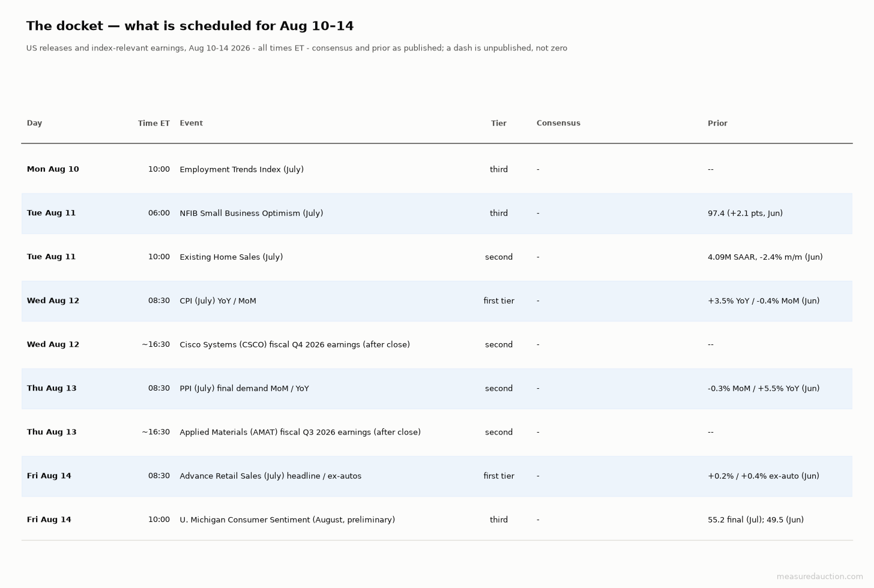Click 'first tier' in Retail Sales row

[499, 476]
